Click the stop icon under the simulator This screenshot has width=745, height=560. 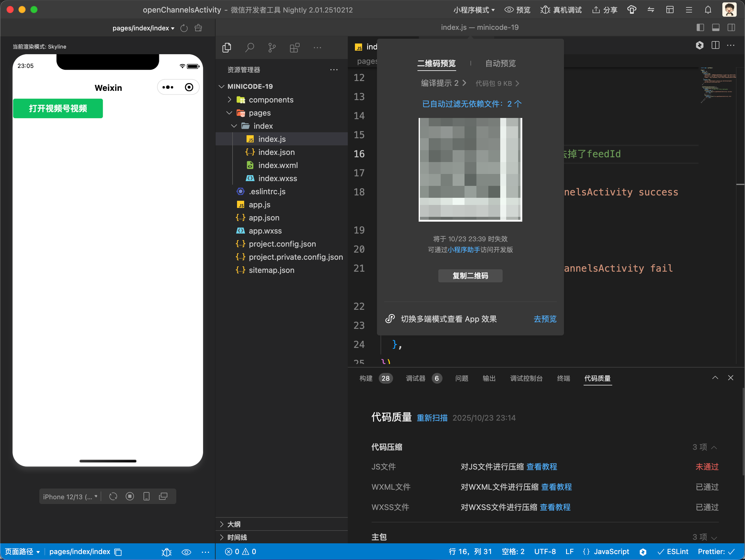tap(130, 496)
